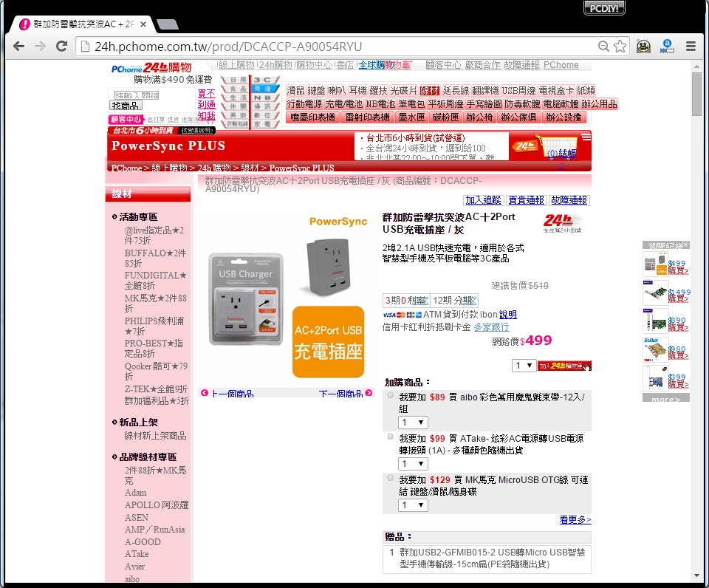
Task: Check the $89 aibo cable tie add-on
Action: click(x=390, y=395)
